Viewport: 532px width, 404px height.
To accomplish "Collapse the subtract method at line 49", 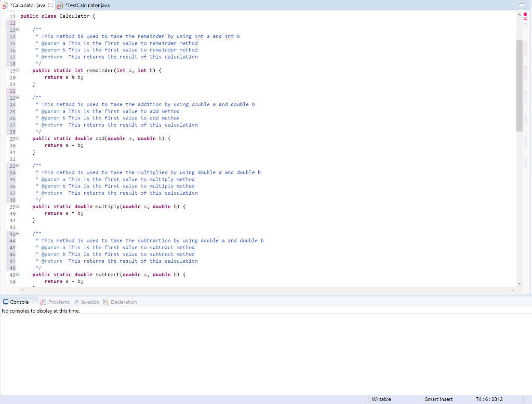I will (18, 274).
